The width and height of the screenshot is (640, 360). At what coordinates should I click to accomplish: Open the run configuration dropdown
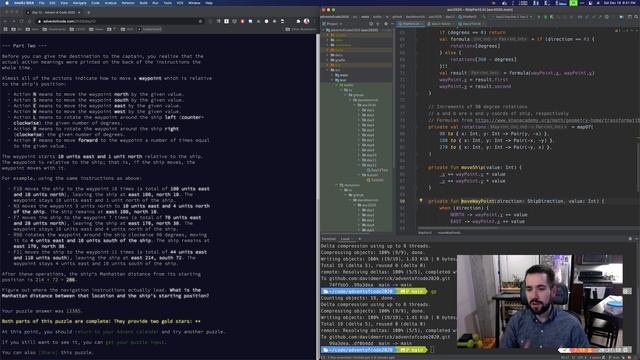click(x=513, y=17)
